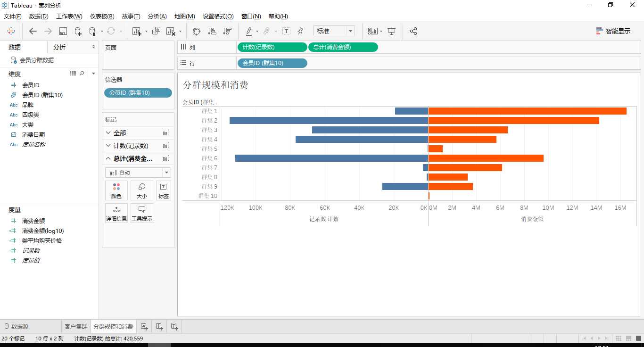Open the mark type dropdown 自动

(138, 173)
